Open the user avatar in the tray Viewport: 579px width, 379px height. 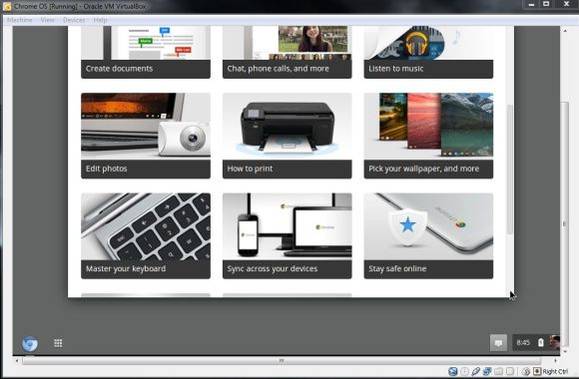(x=554, y=342)
